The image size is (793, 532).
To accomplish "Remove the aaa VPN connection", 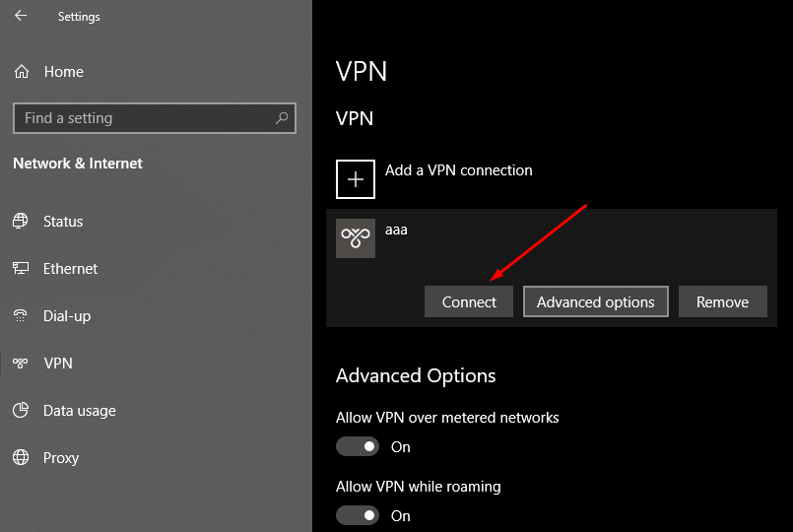I will 723,301.
